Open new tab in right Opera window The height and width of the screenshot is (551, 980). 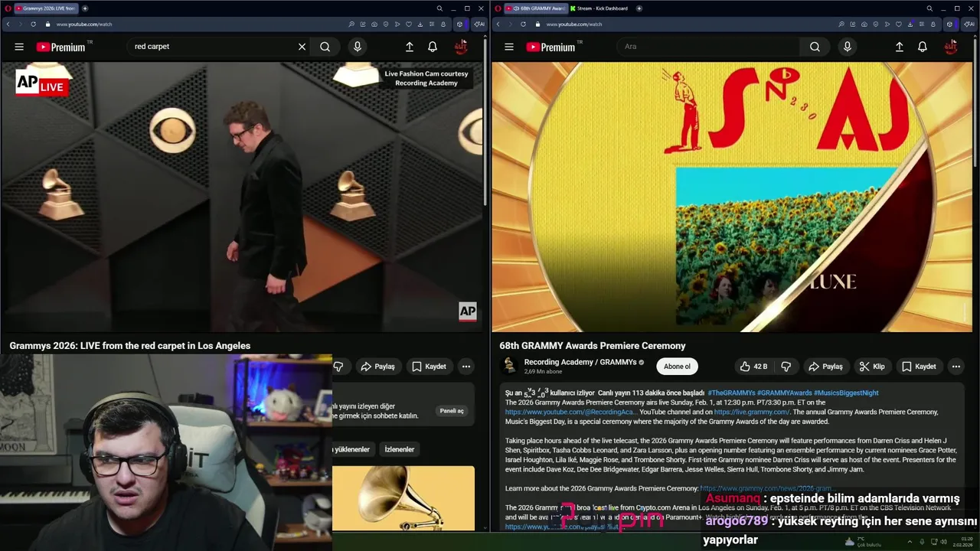[x=639, y=8]
